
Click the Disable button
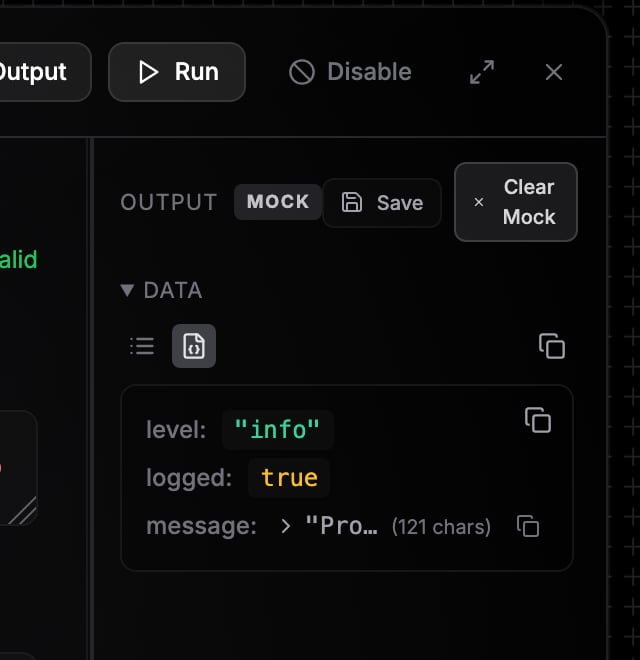coord(350,72)
